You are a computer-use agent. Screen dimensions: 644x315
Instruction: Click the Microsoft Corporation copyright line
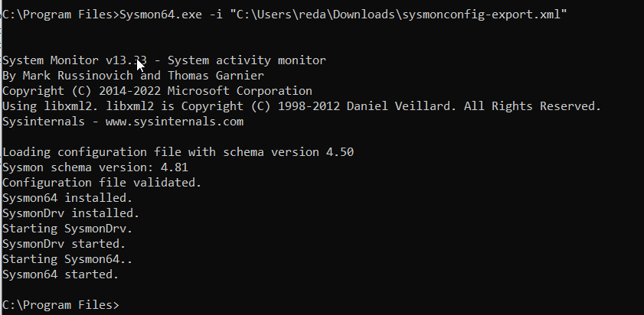coord(157,91)
